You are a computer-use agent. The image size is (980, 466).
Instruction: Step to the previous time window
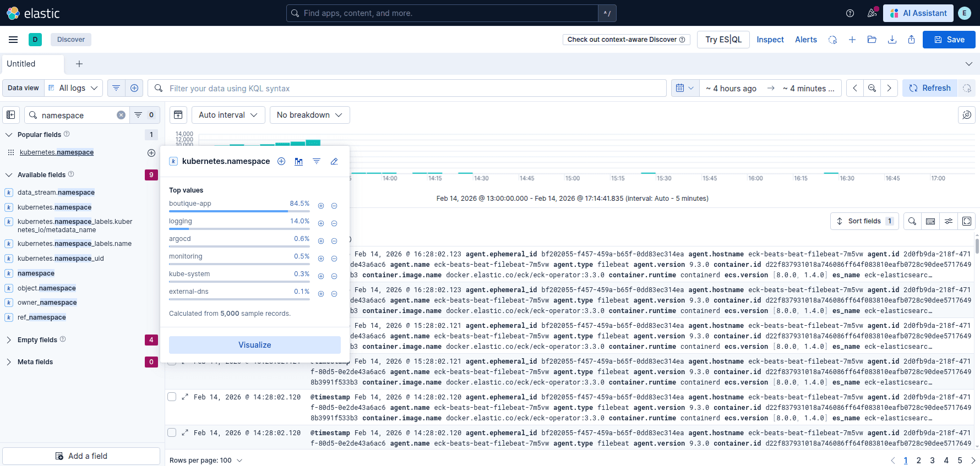(x=855, y=88)
